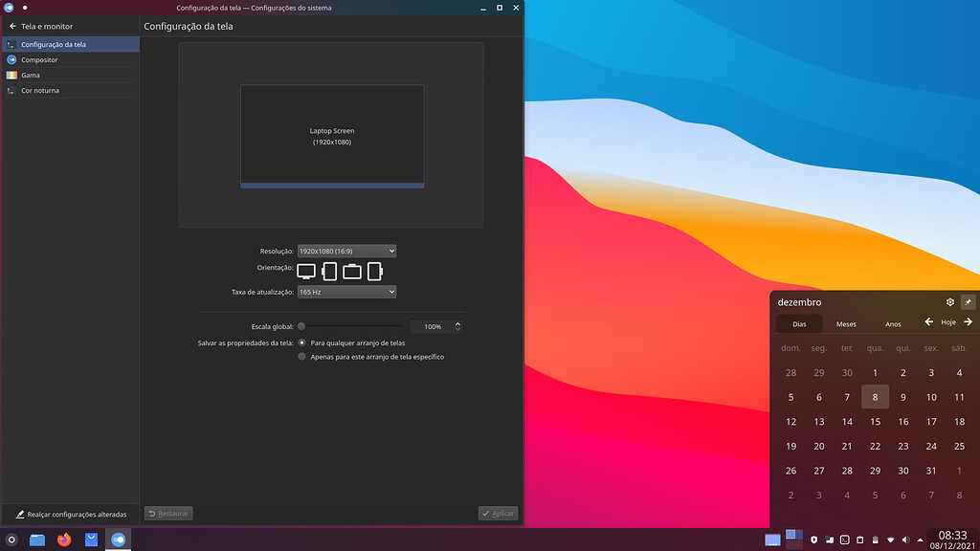This screenshot has width=980, height=551.
Task: Open Cor noturna settings
Action: [x=41, y=90]
